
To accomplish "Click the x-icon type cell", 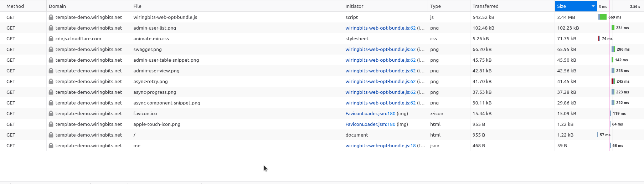I will coord(449,113).
